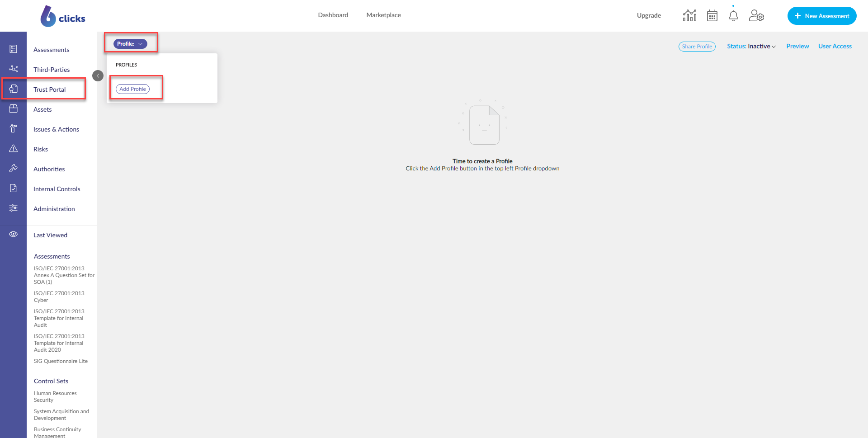The height and width of the screenshot is (438, 868).
Task: Open SIG Questionnaire Lite assessment
Action: pyautogui.click(x=61, y=361)
